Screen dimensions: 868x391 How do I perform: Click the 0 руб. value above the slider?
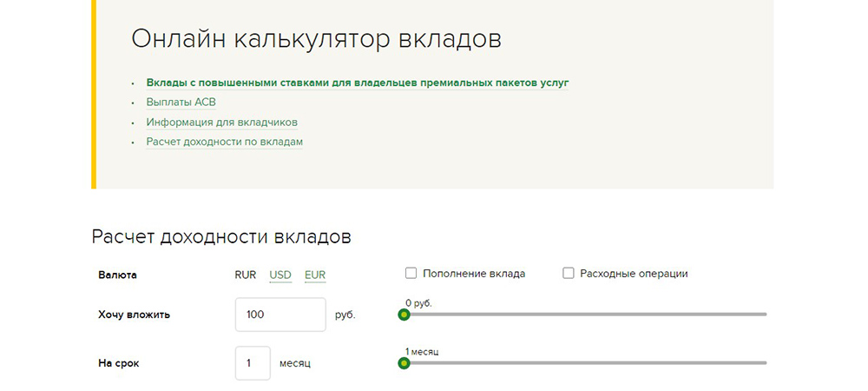[418, 302]
